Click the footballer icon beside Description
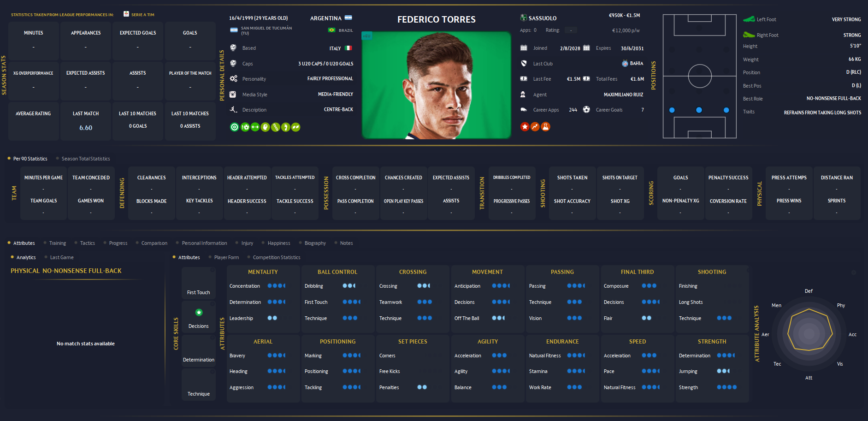This screenshot has width=868, height=421. click(x=234, y=110)
